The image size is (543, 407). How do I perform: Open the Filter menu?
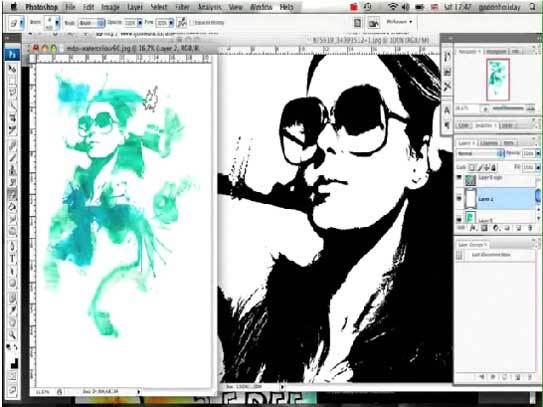[182, 7]
